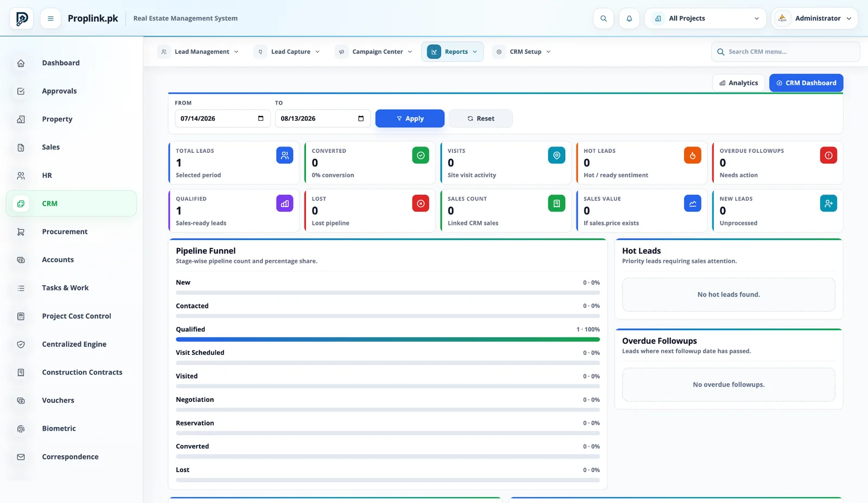
Task: Click the Vouchers icon in sidebar
Action: coord(21,401)
